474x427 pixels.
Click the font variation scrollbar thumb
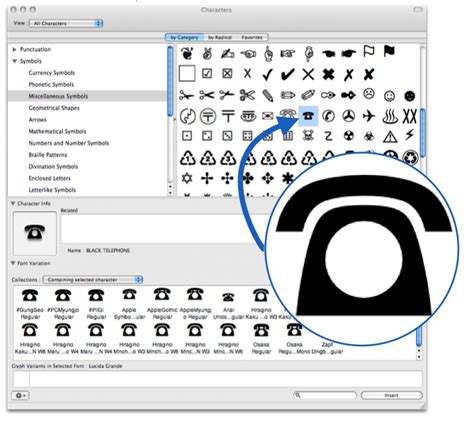419,335
